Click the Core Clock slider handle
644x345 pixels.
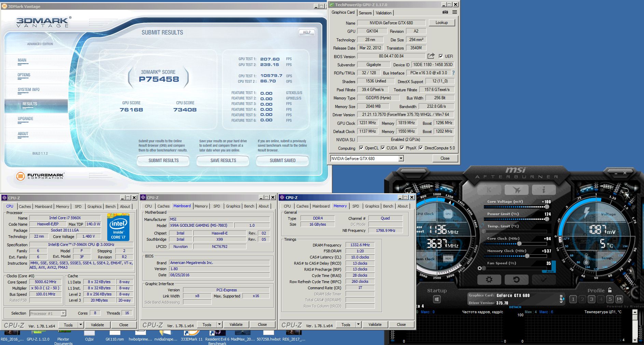tap(519, 244)
